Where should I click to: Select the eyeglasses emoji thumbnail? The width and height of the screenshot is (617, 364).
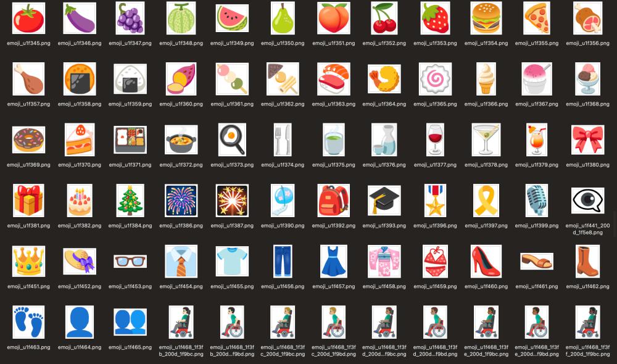click(130, 261)
